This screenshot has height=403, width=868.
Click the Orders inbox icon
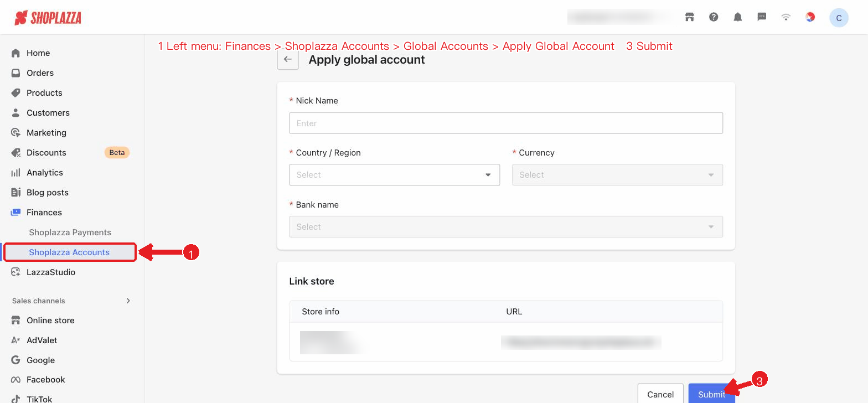[x=15, y=73]
